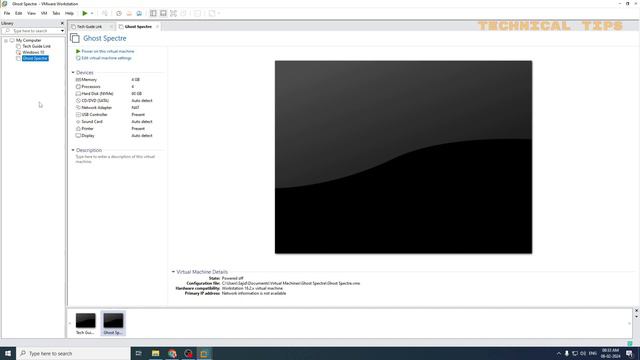Select the Ghost Spectre thumbnail in bottom bar
This screenshot has width=640, height=360.
click(113, 323)
